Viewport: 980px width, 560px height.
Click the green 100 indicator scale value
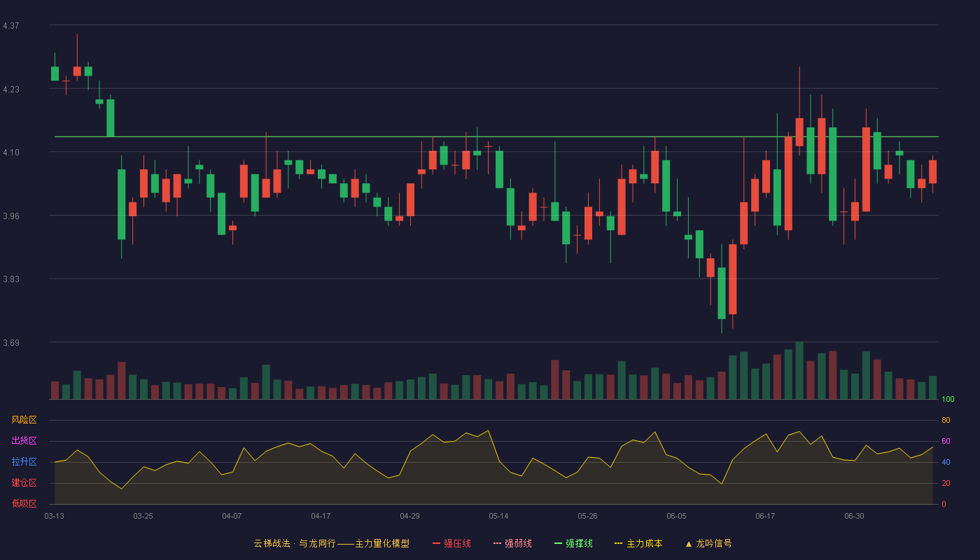pyautogui.click(x=948, y=400)
